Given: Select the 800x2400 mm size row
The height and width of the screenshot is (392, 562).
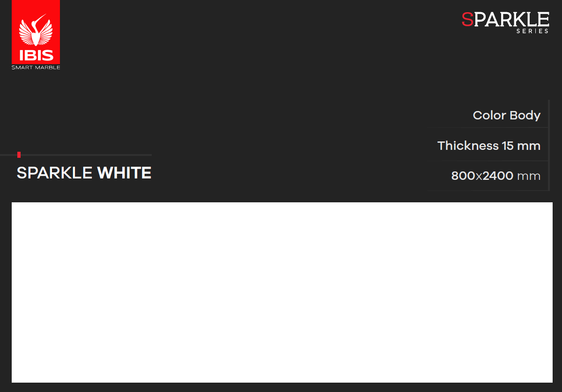Looking at the screenshot, I should point(487,176).
